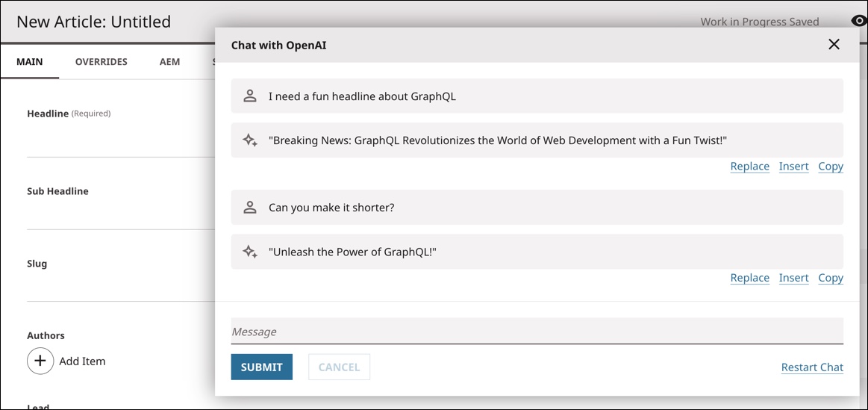Click the 'Chat with OpenAI' dialog title
Screen dimensions: 868x410
tap(278, 45)
